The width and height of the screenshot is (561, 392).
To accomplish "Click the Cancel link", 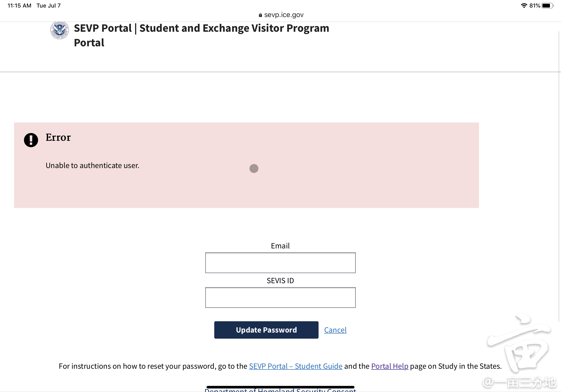I will point(335,330).
